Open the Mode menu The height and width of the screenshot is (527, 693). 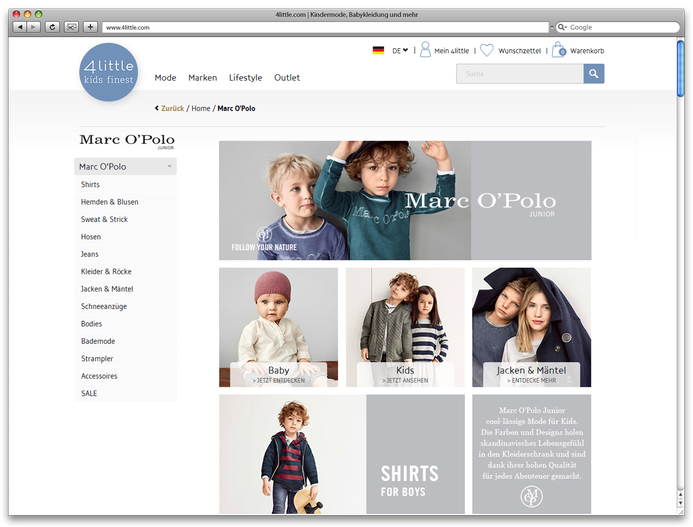tap(165, 78)
